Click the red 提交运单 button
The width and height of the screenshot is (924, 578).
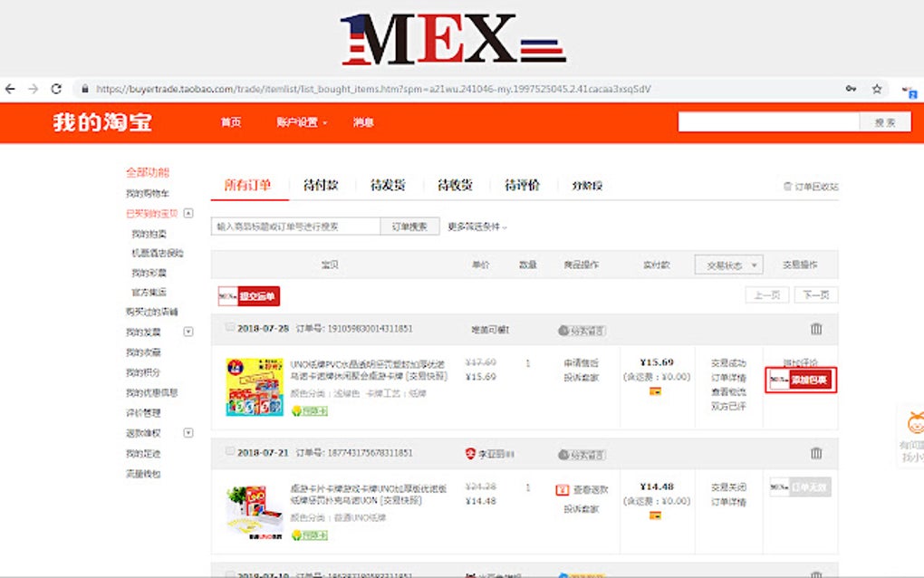257,296
